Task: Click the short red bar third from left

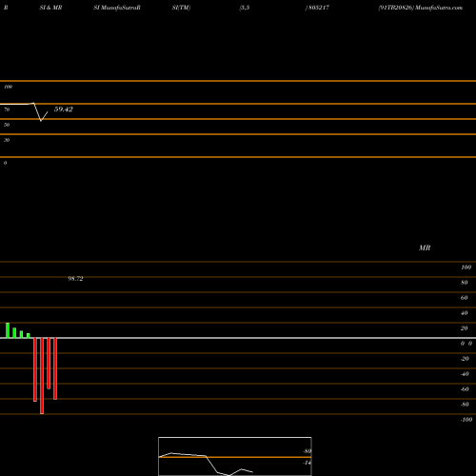Action: [49, 364]
